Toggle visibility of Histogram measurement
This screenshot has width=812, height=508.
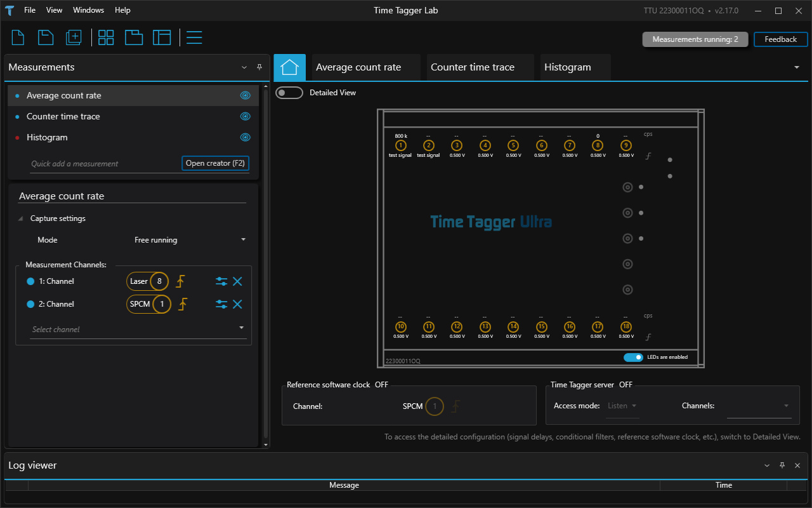tap(246, 138)
